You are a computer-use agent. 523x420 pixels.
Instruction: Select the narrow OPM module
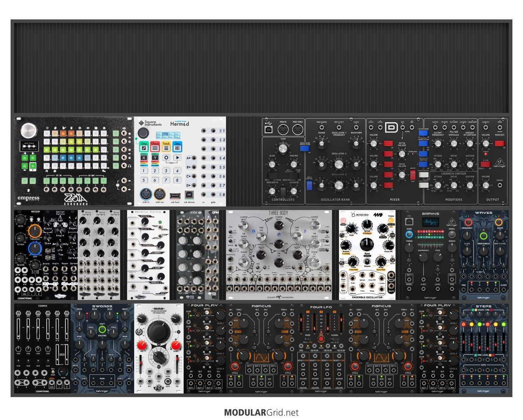[212, 255]
